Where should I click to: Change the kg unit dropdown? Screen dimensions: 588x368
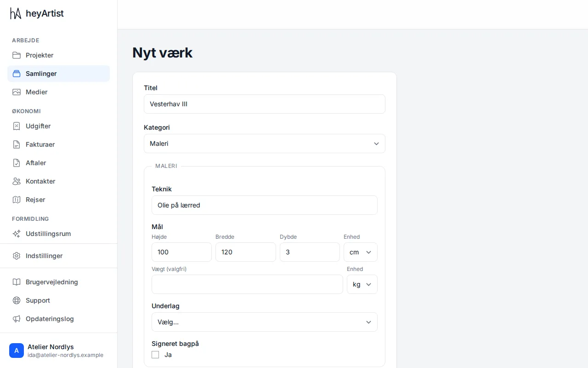pyautogui.click(x=362, y=284)
